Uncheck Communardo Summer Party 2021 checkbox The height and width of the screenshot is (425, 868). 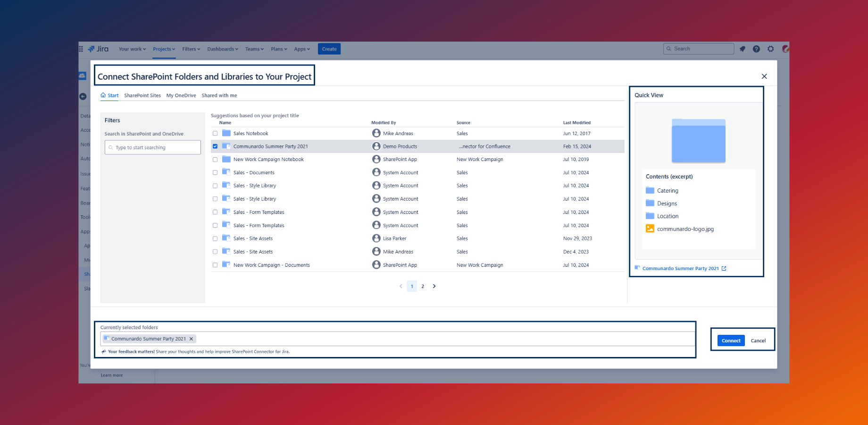[215, 146]
